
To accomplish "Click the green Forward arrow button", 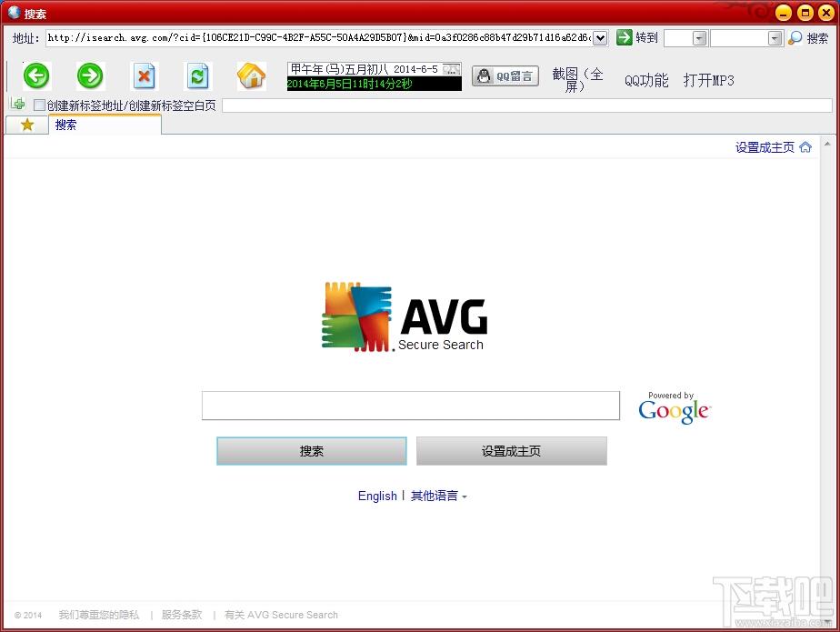I will pyautogui.click(x=90, y=75).
